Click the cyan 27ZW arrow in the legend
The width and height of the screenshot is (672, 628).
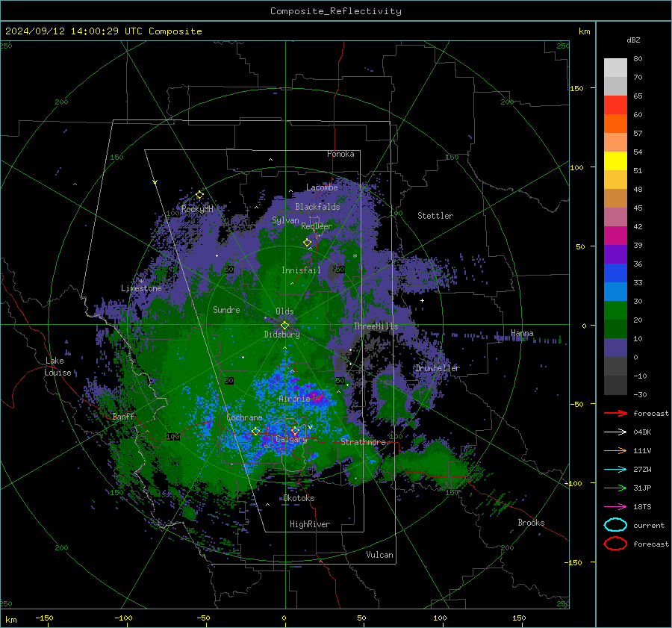tap(615, 470)
